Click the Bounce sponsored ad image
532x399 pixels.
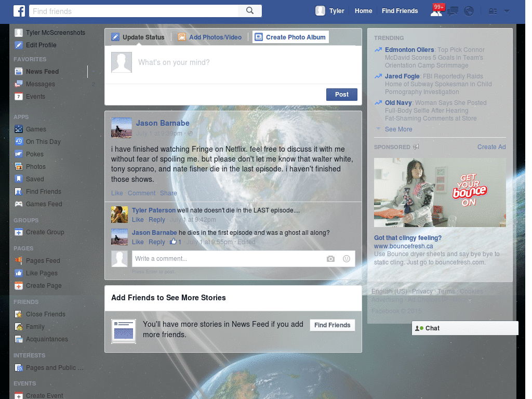[x=440, y=192]
